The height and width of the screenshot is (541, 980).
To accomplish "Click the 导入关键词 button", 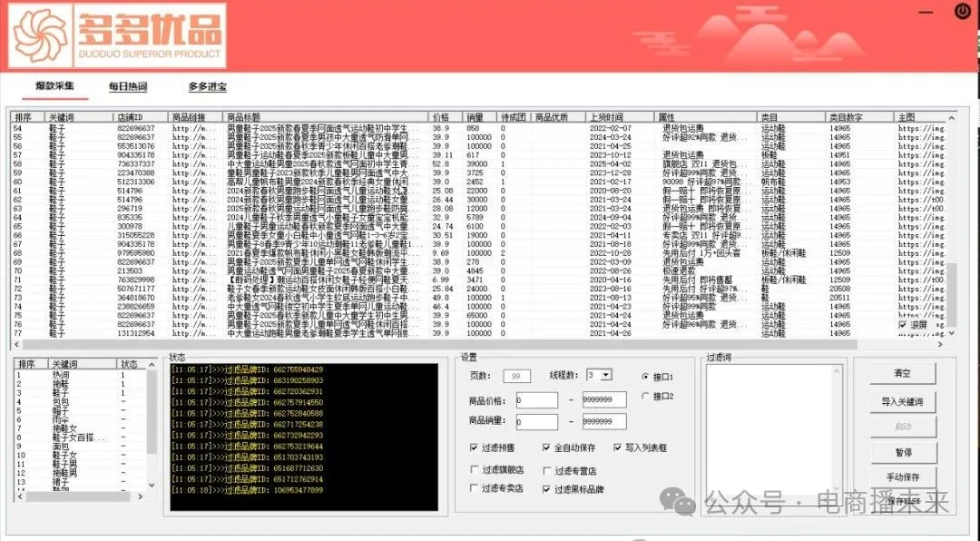I will (x=901, y=401).
